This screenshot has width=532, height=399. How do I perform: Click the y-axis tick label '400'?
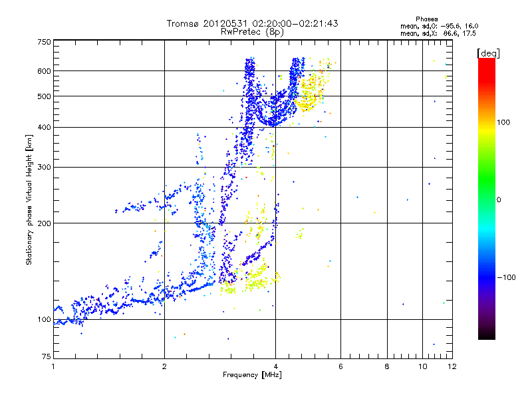pos(44,128)
